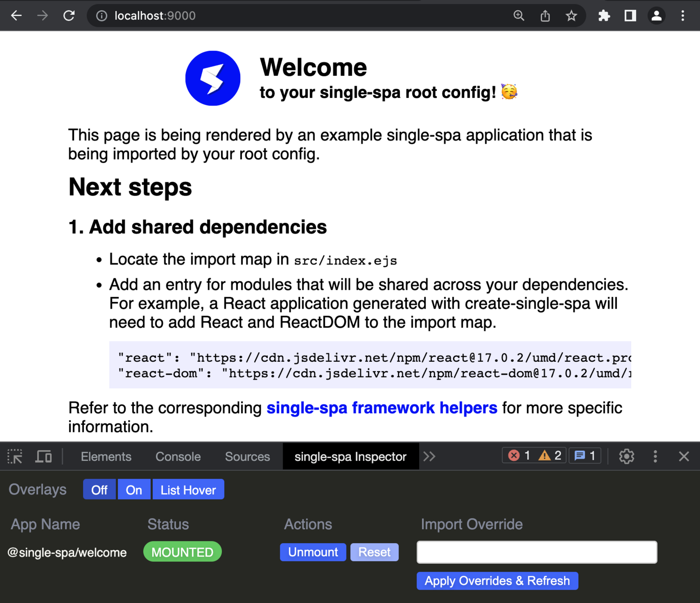Switch to the Elements tab
The width and height of the screenshot is (700, 603).
(x=106, y=456)
